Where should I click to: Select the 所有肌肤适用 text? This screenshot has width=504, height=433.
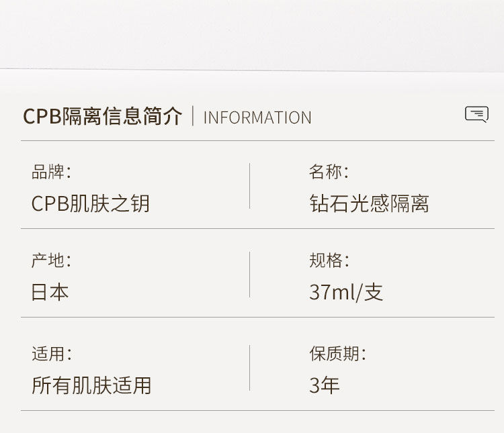91,385
